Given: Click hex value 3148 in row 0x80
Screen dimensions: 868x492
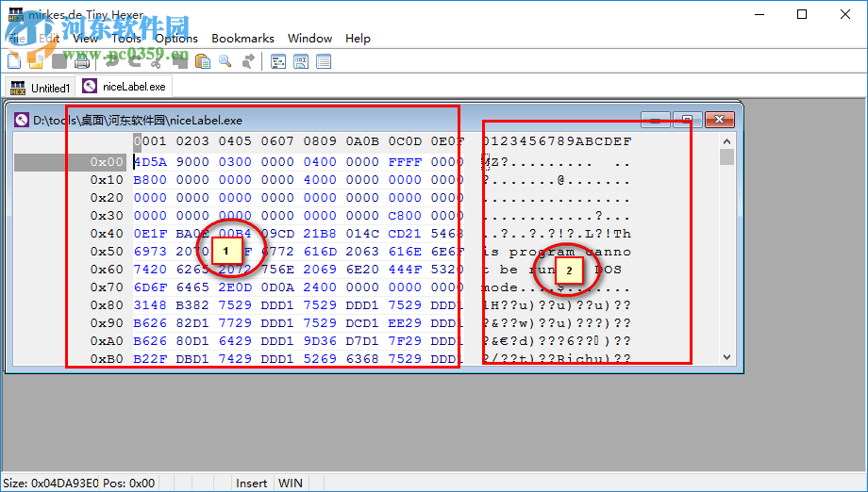Looking at the screenshot, I should tap(150, 304).
